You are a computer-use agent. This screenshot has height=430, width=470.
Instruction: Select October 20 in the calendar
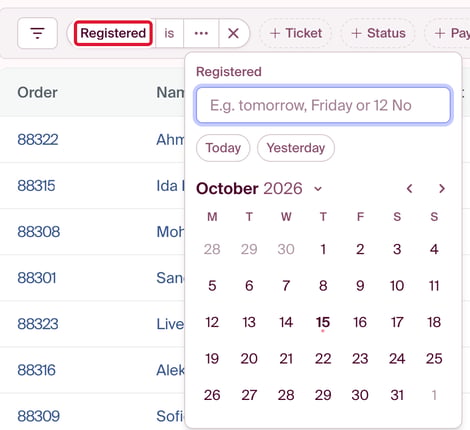click(249, 359)
